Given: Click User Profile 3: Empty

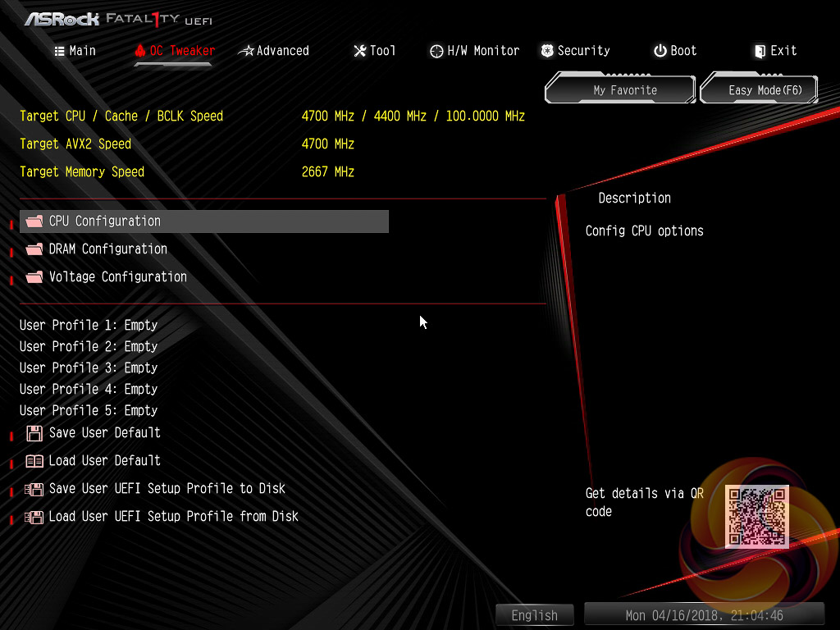Looking at the screenshot, I should click(89, 368).
